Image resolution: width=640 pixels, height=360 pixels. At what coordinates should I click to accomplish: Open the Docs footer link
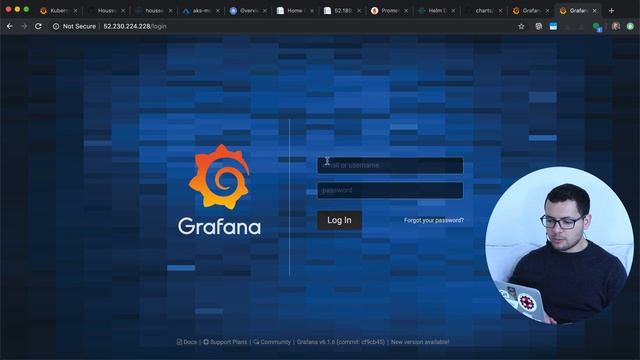(x=187, y=342)
